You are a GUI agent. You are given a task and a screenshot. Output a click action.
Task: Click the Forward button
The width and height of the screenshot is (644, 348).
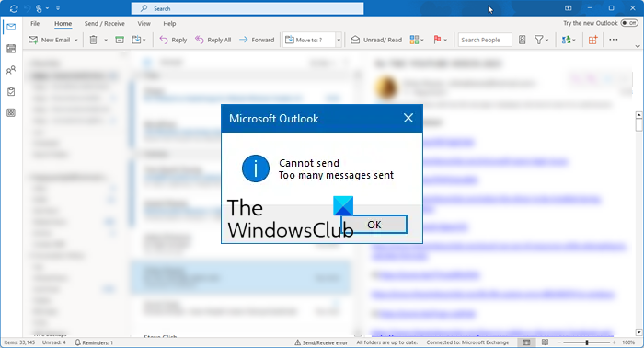tap(257, 40)
